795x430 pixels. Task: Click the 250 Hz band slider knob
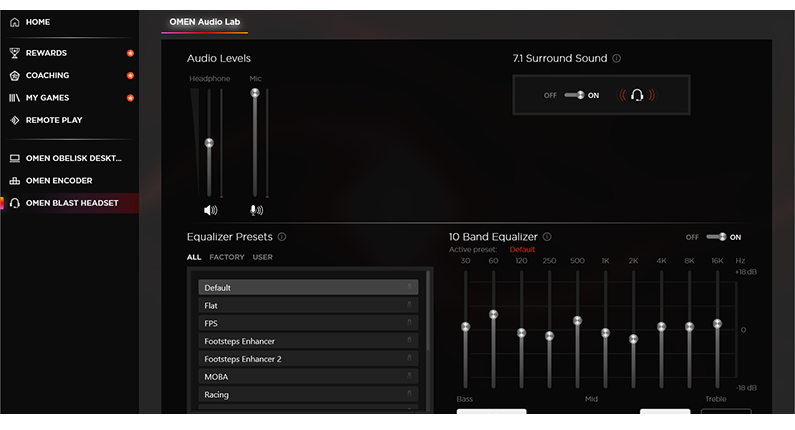(x=549, y=336)
